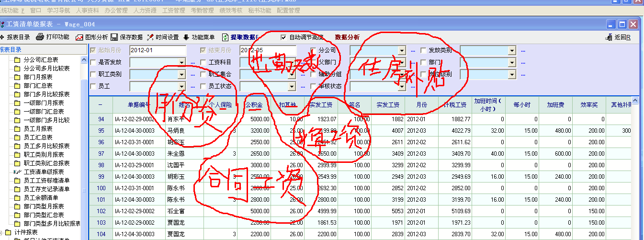Click the 起始月份 date input field
The height and width of the screenshot is (240, 644).
[158, 50]
